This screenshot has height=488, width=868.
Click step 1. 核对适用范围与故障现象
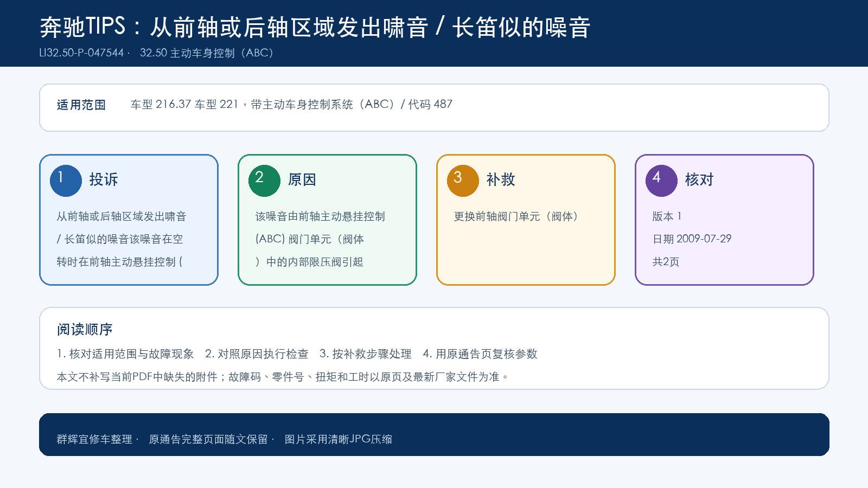coord(125,354)
